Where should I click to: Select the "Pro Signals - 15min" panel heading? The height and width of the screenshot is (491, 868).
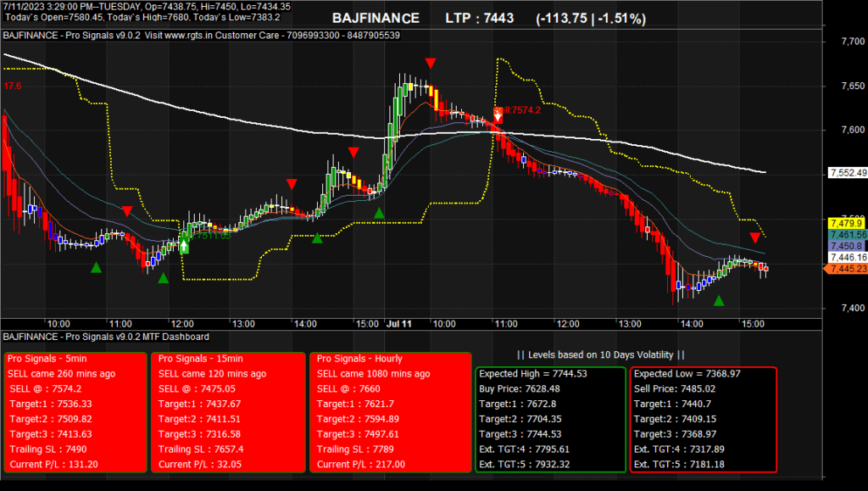pos(200,359)
